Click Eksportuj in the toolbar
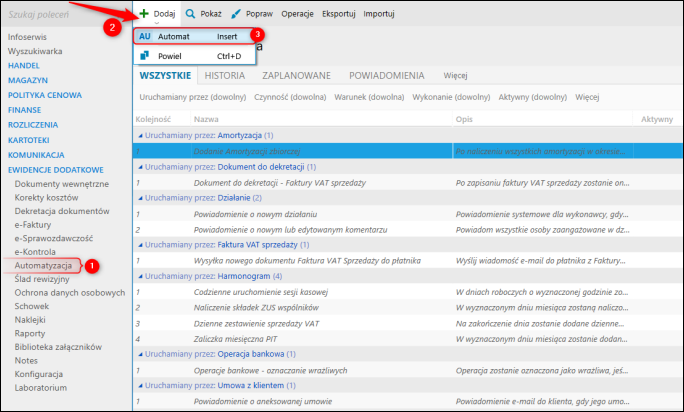 tap(339, 14)
